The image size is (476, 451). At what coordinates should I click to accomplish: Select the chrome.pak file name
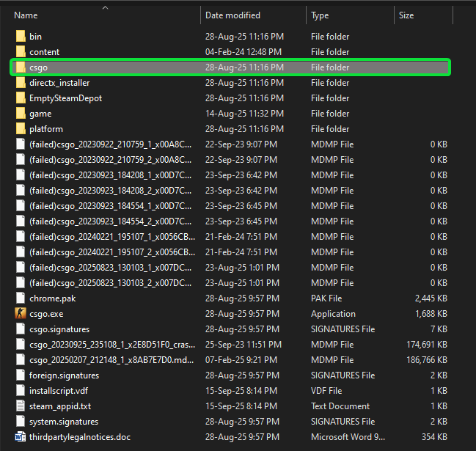click(x=53, y=298)
